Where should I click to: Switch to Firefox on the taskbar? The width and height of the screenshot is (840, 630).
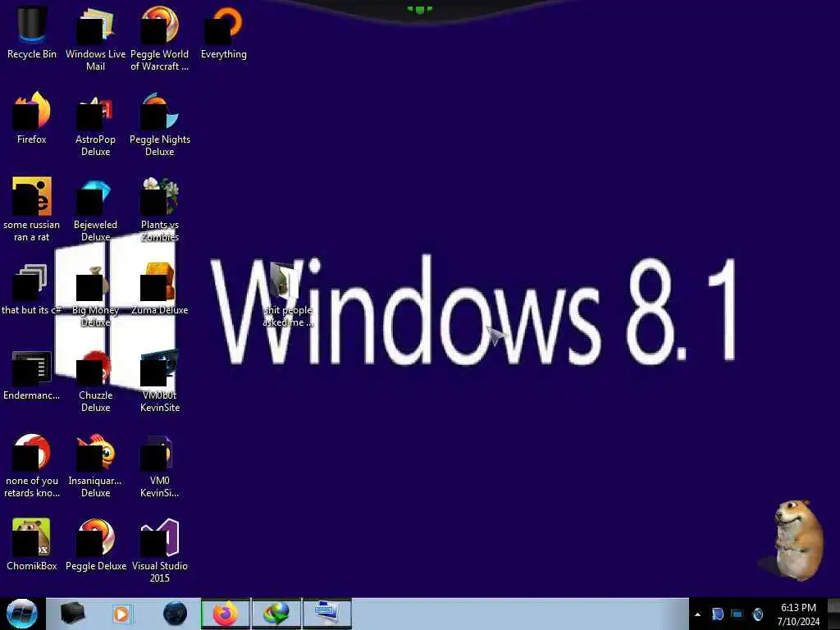point(226,614)
